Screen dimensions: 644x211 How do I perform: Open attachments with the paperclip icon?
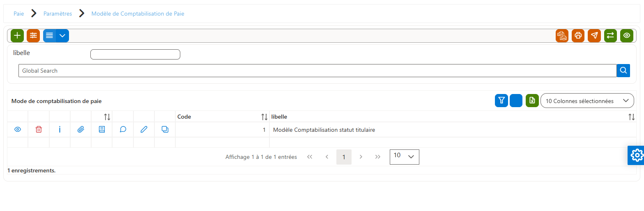pyautogui.click(x=80, y=130)
